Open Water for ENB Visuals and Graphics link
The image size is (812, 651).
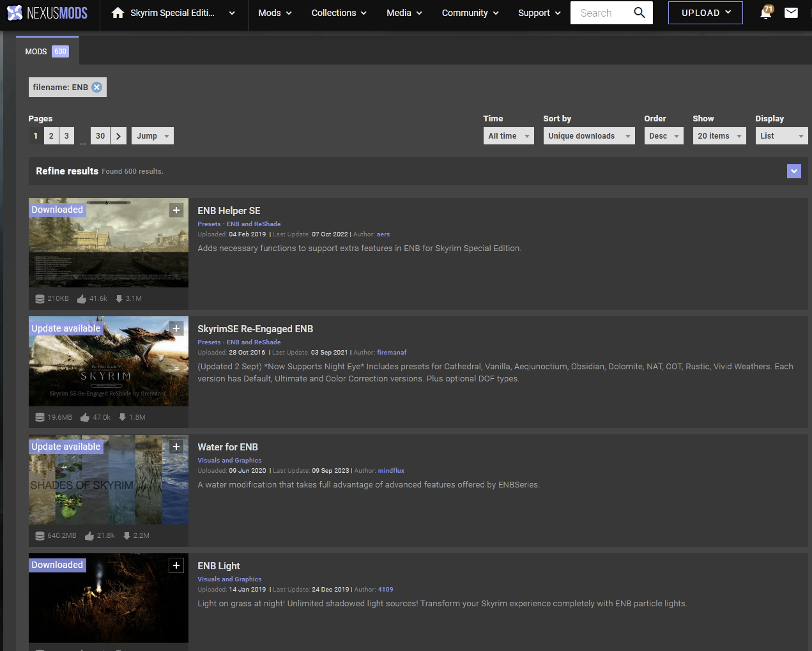pyautogui.click(x=229, y=461)
